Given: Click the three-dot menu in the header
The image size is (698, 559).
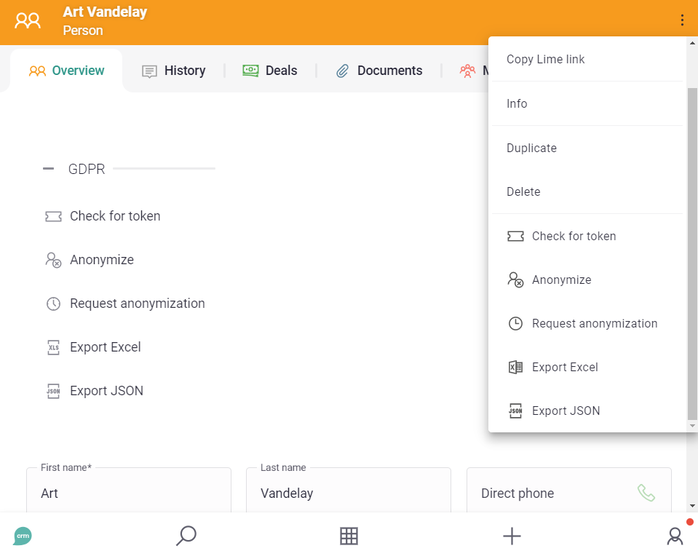Looking at the screenshot, I should coord(682,21).
